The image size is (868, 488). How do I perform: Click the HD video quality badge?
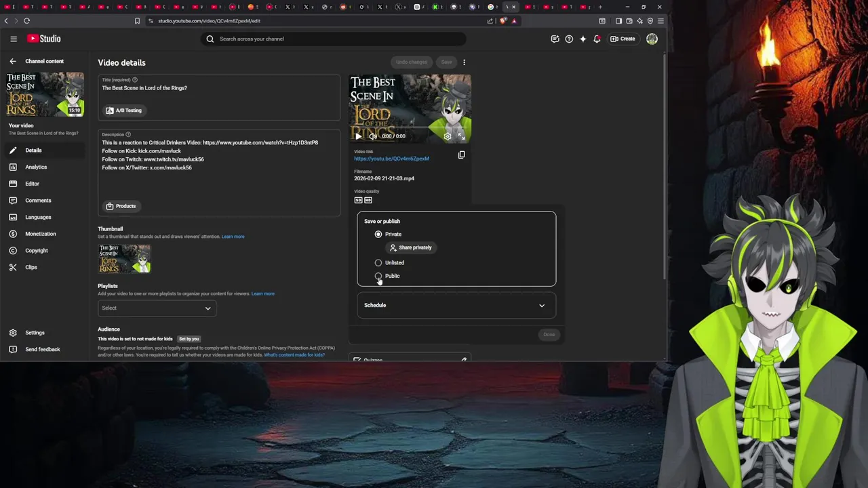[368, 200]
